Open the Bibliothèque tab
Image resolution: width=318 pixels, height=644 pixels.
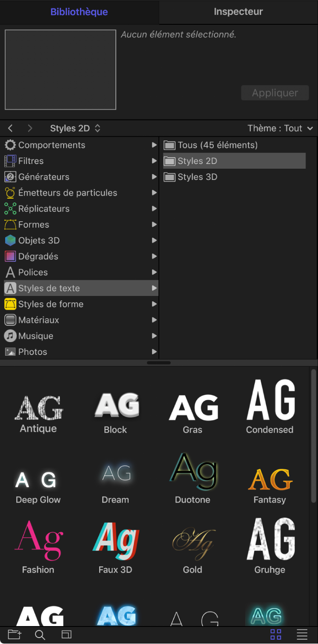(x=79, y=12)
